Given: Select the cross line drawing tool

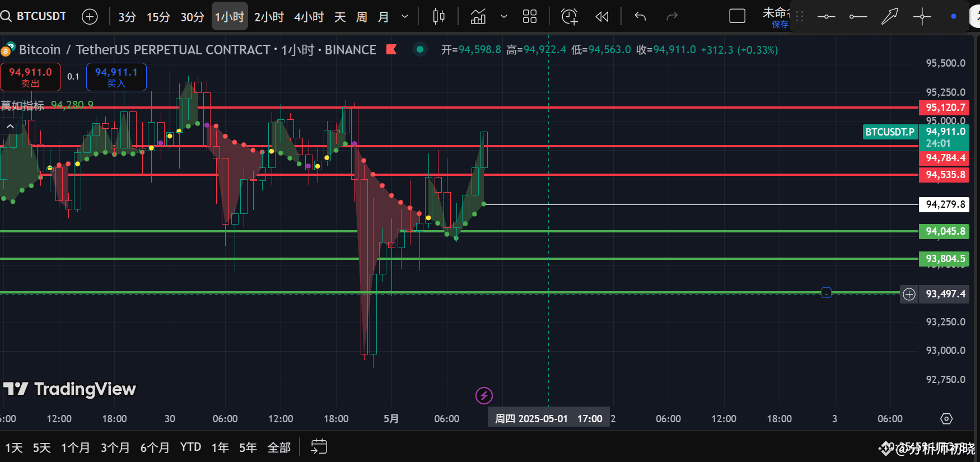Looking at the screenshot, I should [922, 17].
